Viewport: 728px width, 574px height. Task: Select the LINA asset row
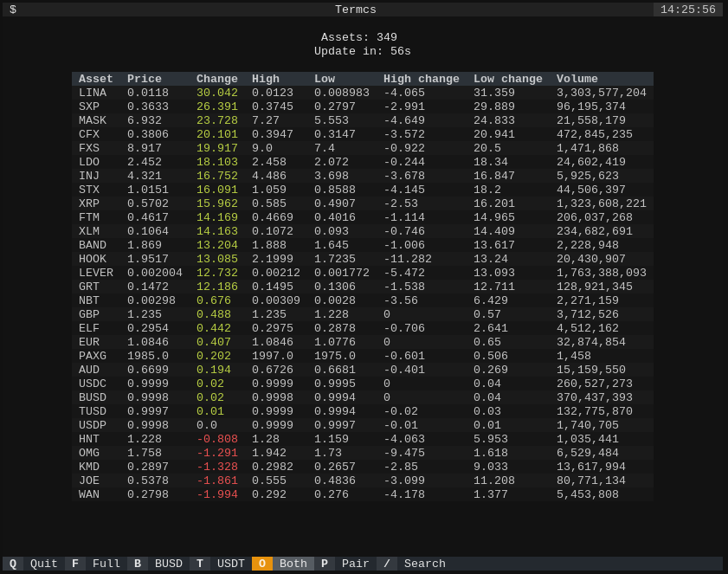(363, 93)
